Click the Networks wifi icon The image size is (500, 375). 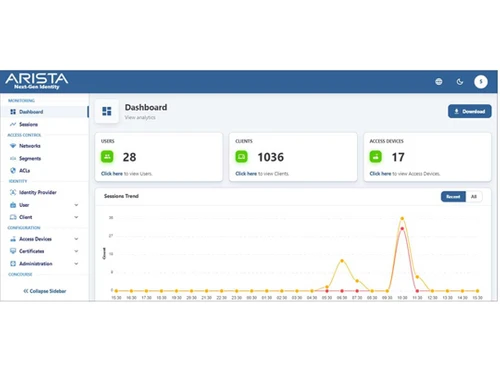point(13,146)
